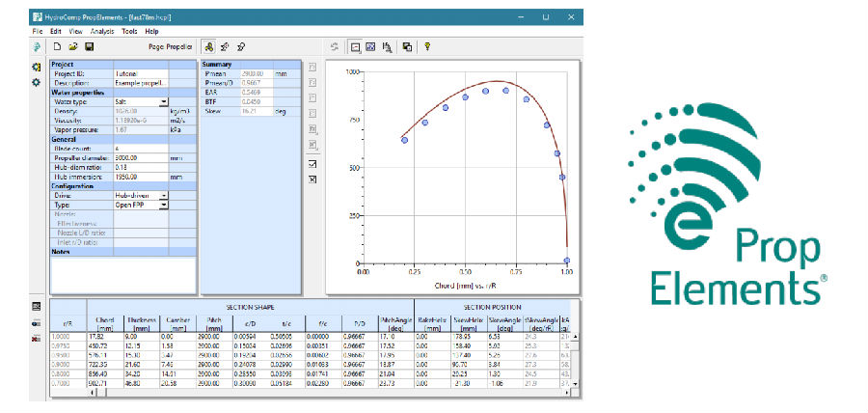Viewport: 868px width, 413px height.
Task: Click the table sheet icon left of section table
Action: pyautogui.click(x=37, y=306)
